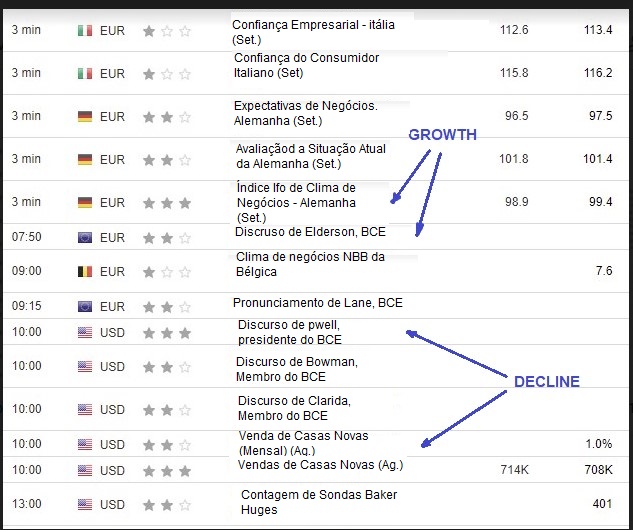Click importance stars for Discurso de Clarida
Viewport: 633px width, 530px height.
[167, 410]
